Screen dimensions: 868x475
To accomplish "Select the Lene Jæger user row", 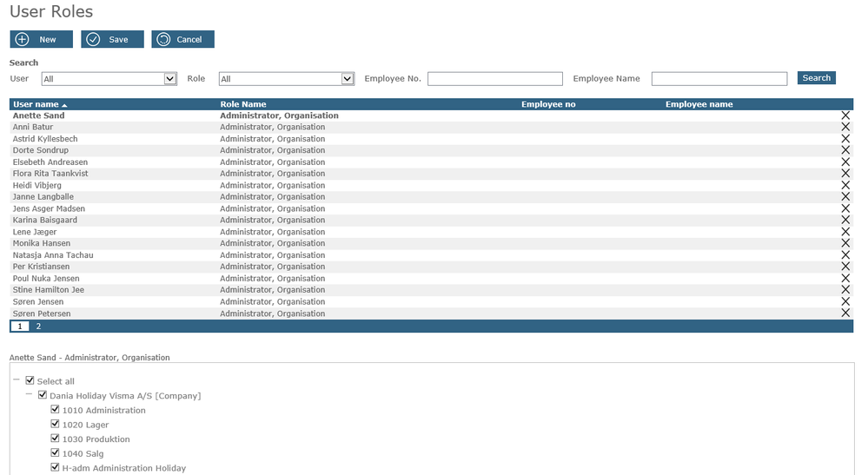I will click(431, 232).
